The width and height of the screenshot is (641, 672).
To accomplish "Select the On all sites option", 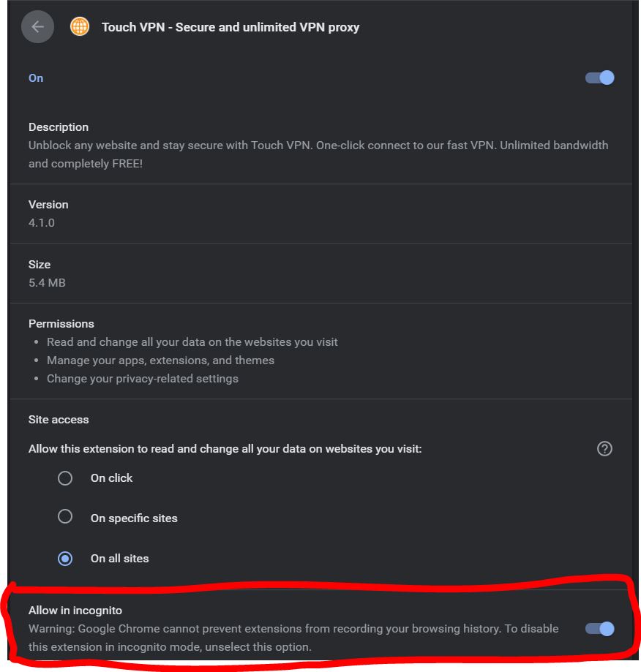I will (x=64, y=558).
